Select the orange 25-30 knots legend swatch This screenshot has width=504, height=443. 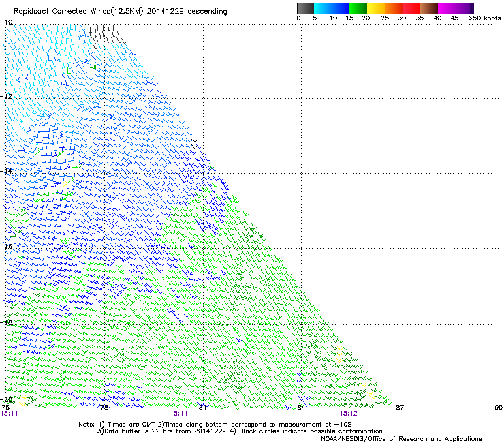(394, 8)
